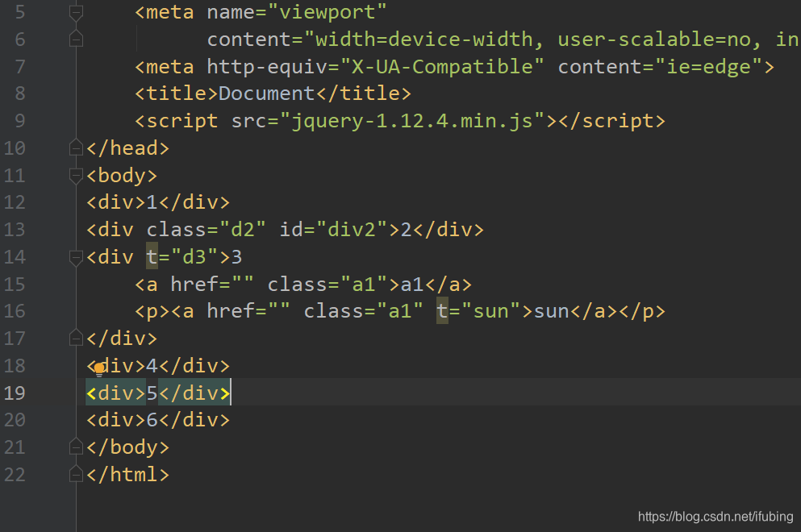Click the class="d2" attribute
The image size is (801, 532).
pos(206,230)
